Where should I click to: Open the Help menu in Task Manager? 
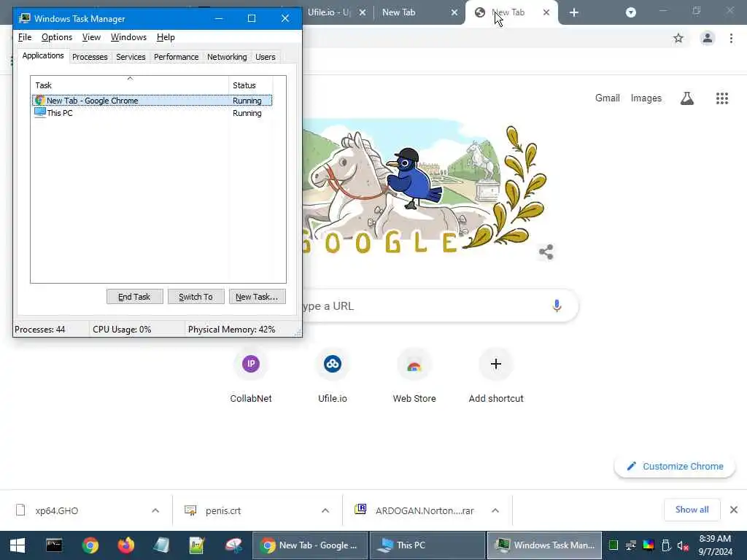(x=166, y=37)
